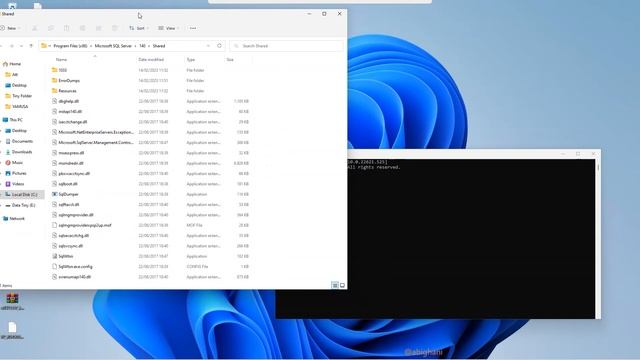
Task: Click the Rename icon in Explorer toolbar
Action: click(82, 28)
